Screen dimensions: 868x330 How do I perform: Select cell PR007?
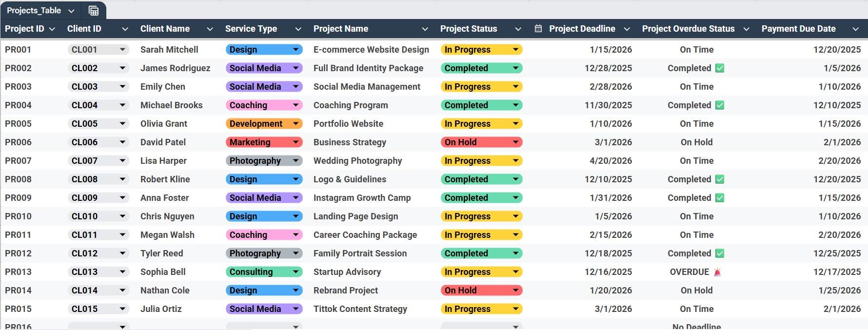click(x=18, y=161)
